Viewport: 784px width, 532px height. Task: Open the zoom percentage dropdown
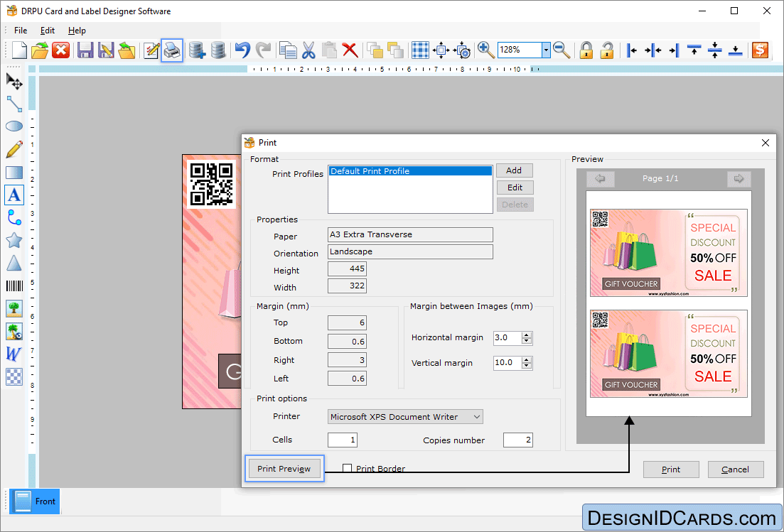coord(546,50)
